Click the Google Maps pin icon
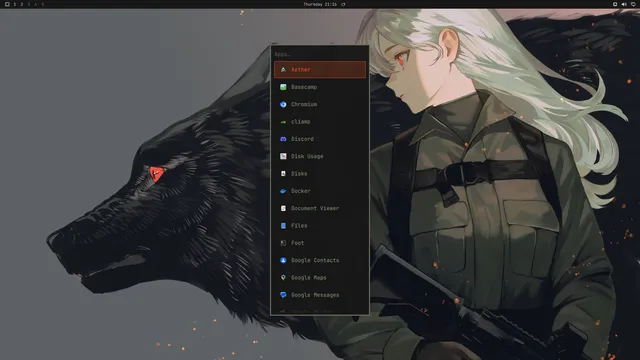 pyautogui.click(x=283, y=278)
